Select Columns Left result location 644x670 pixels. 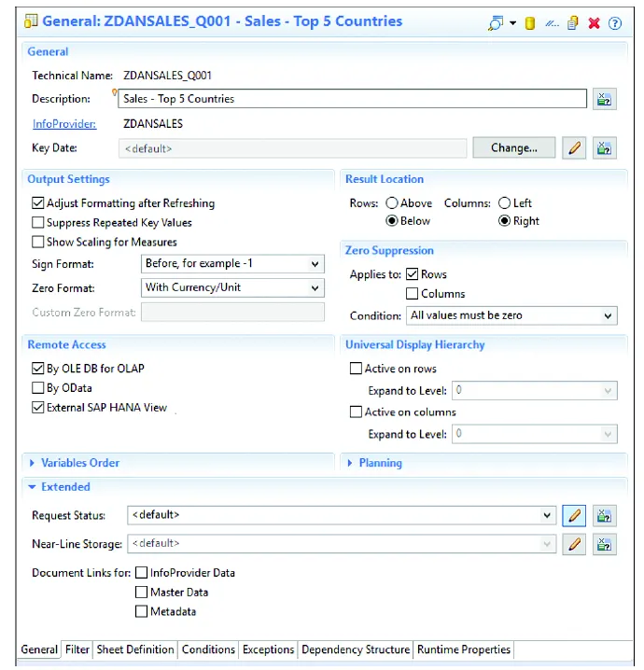(x=504, y=203)
